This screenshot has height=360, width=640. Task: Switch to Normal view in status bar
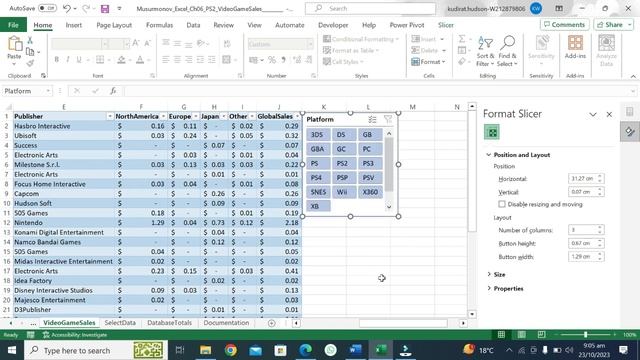pos(501,335)
